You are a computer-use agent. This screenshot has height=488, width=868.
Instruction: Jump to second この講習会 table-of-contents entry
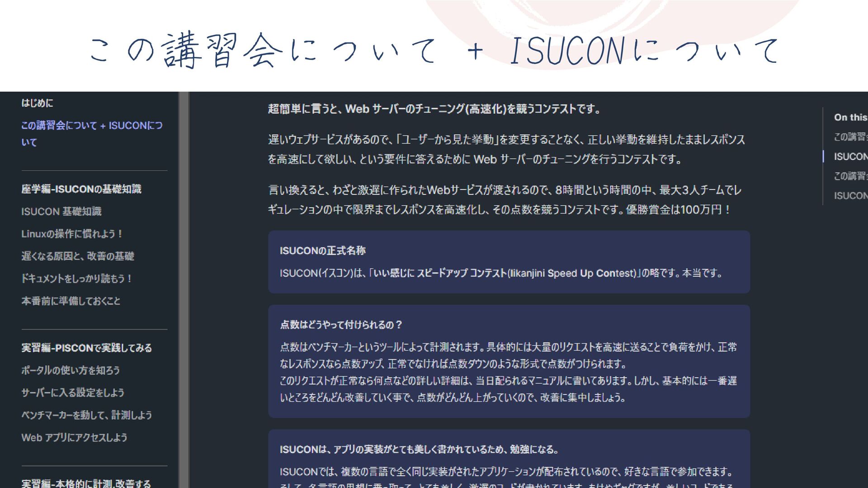pyautogui.click(x=851, y=176)
